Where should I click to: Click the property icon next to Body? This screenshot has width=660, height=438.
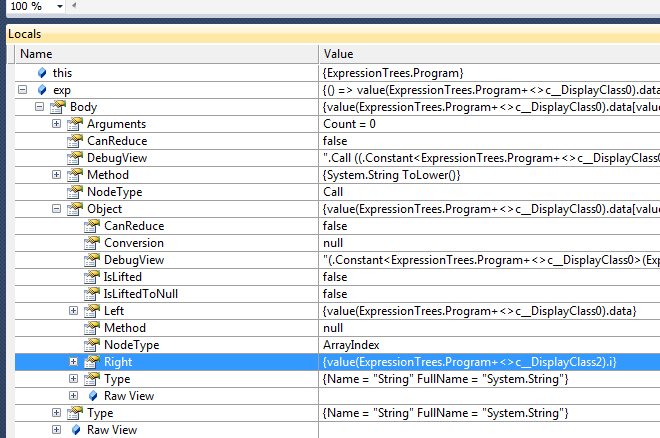(58, 107)
